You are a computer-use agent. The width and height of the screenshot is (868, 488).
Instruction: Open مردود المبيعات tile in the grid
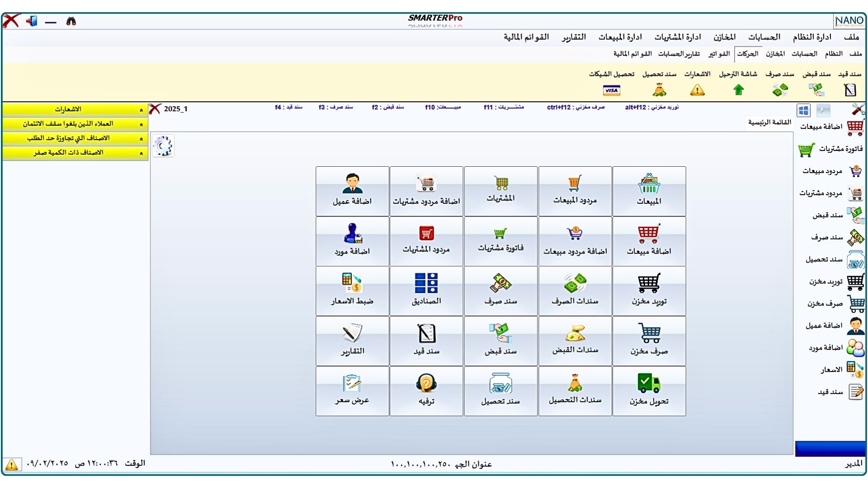[x=575, y=191]
